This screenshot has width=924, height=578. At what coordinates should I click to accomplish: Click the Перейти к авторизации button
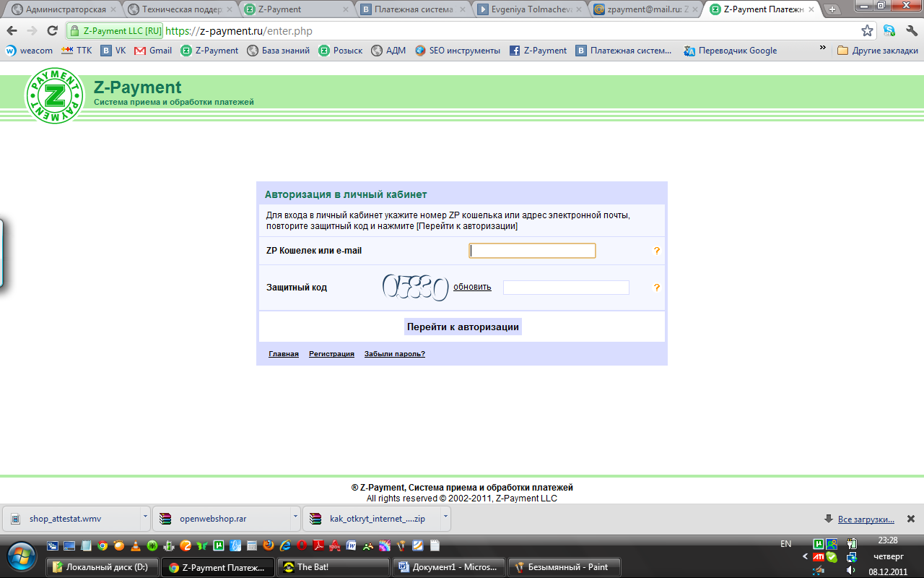pyautogui.click(x=463, y=327)
